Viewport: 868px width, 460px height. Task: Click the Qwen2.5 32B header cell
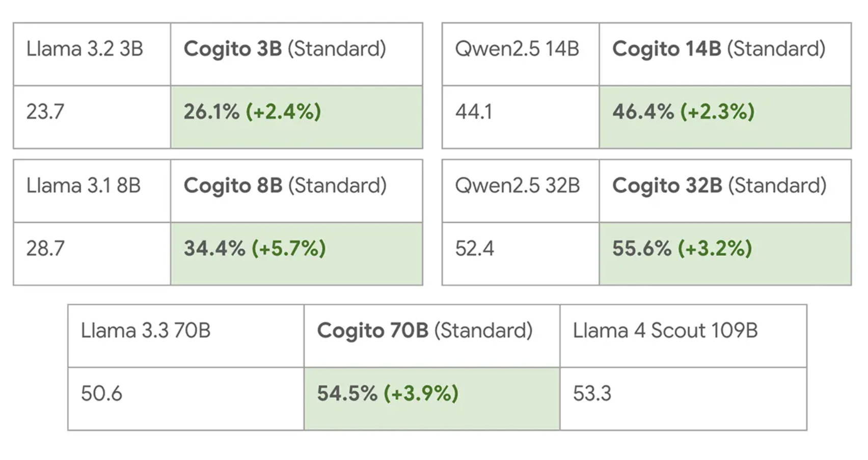click(x=521, y=191)
